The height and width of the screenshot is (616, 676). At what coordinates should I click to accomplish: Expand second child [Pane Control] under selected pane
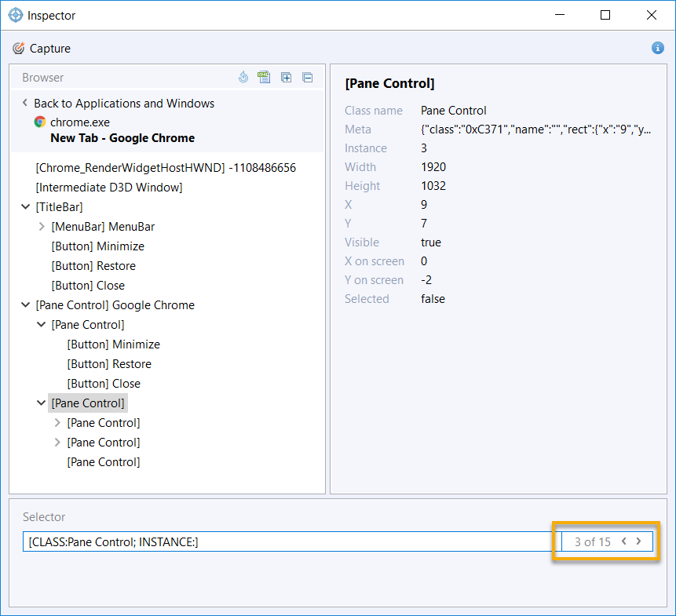point(57,443)
